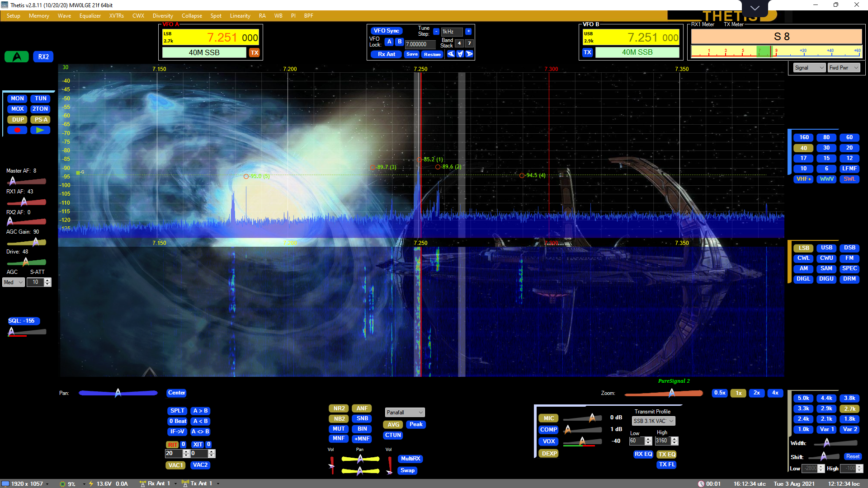Open the Panafall display mode dropdown
This screenshot has width=868, height=488.
tap(405, 413)
